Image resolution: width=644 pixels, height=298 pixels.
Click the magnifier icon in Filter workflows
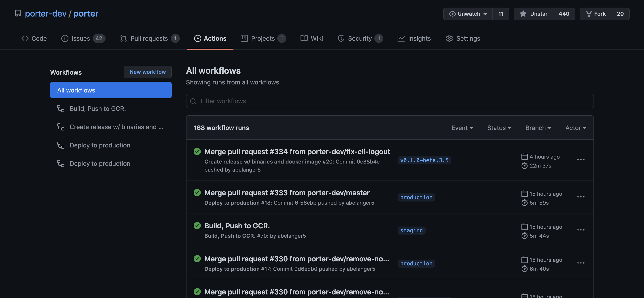point(193,101)
